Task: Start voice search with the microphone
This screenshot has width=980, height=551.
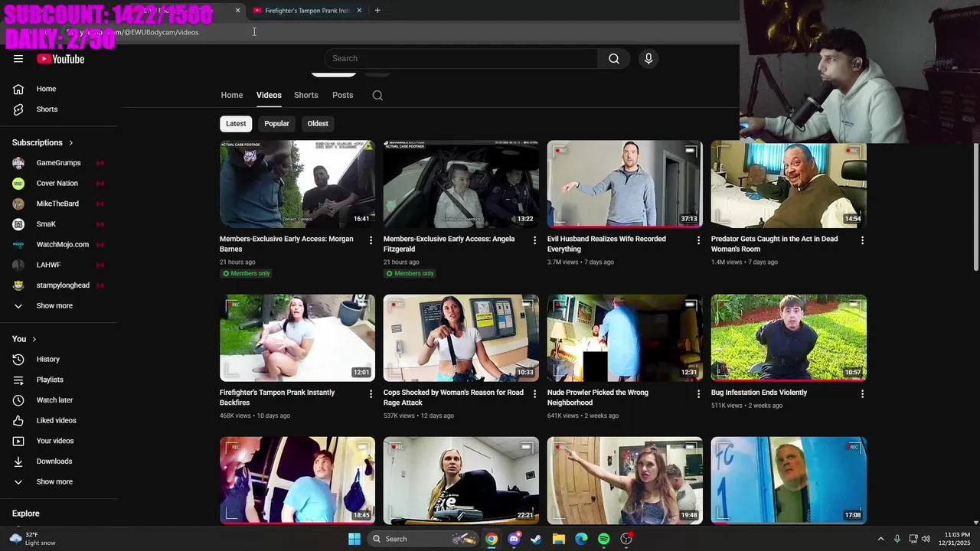Action: 648,58
